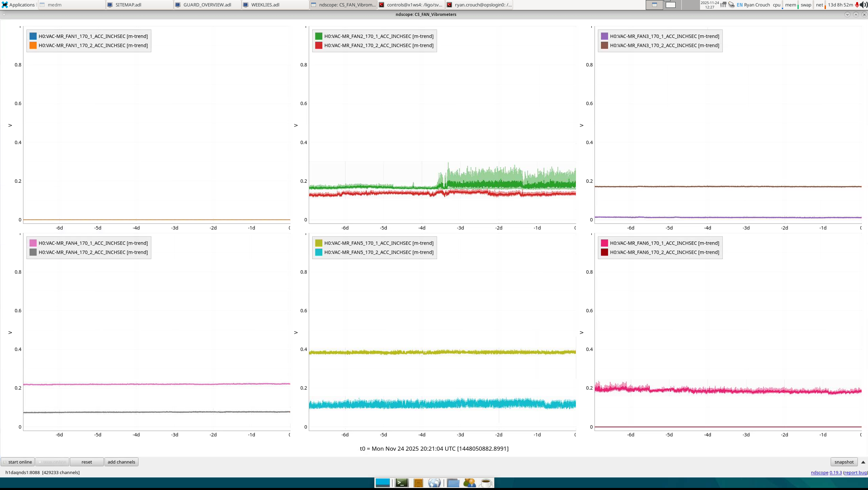The image size is (868, 490).
Task: Click the file cabinet dock icon
Action: point(418,483)
